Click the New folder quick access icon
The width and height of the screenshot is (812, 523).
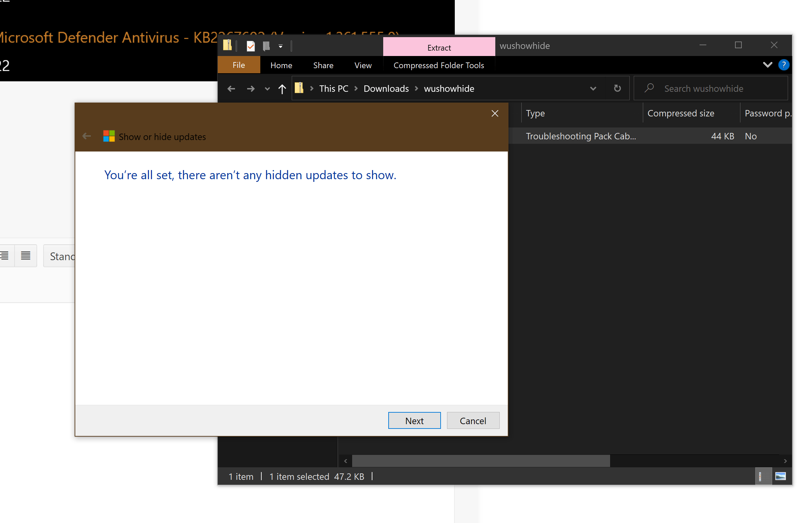coord(266,46)
